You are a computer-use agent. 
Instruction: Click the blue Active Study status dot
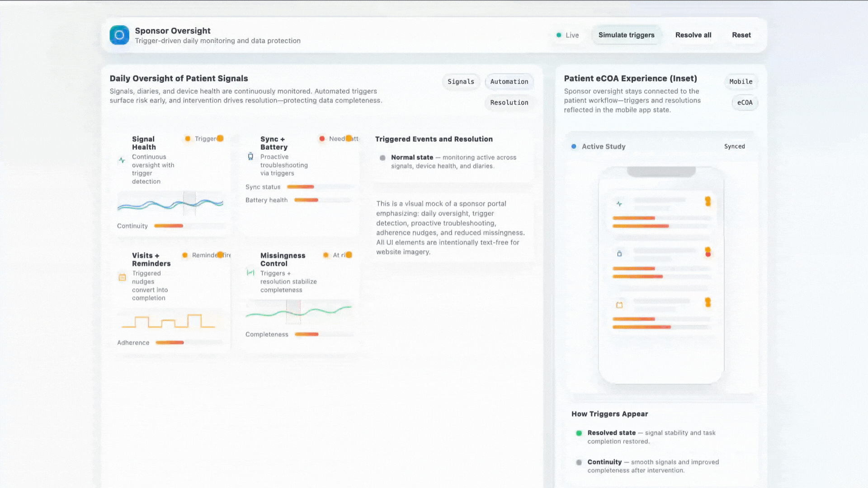(x=574, y=146)
